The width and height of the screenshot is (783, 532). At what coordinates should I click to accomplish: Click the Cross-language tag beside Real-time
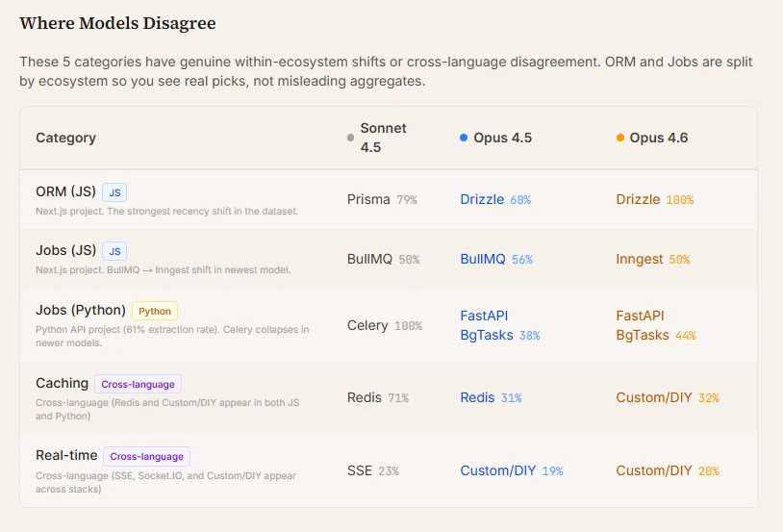coord(147,457)
